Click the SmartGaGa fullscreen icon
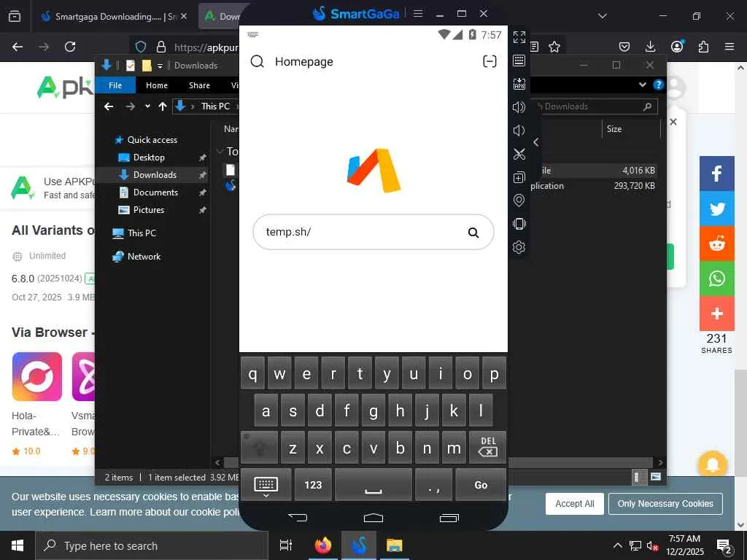This screenshot has height=560, width=747. pos(519,37)
